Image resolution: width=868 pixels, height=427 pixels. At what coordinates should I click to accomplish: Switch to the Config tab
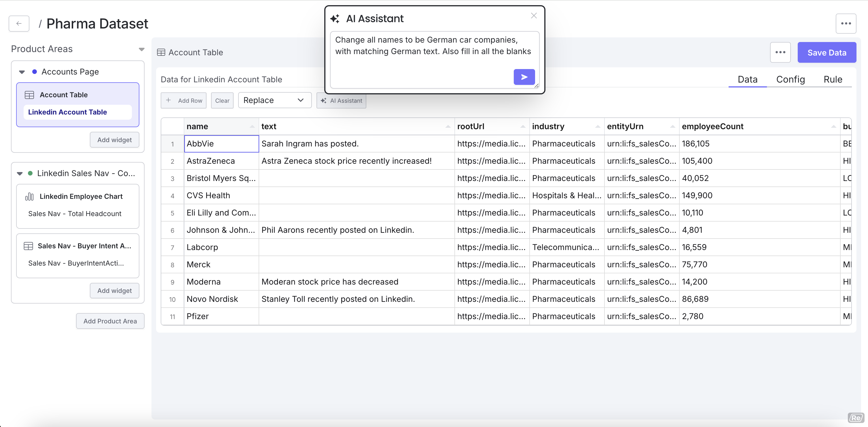click(790, 79)
